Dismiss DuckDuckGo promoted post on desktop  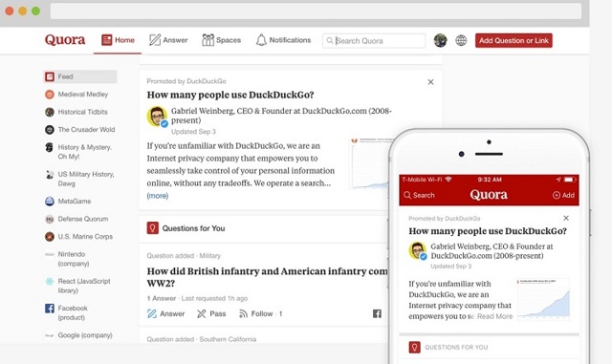pyautogui.click(x=430, y=82)
